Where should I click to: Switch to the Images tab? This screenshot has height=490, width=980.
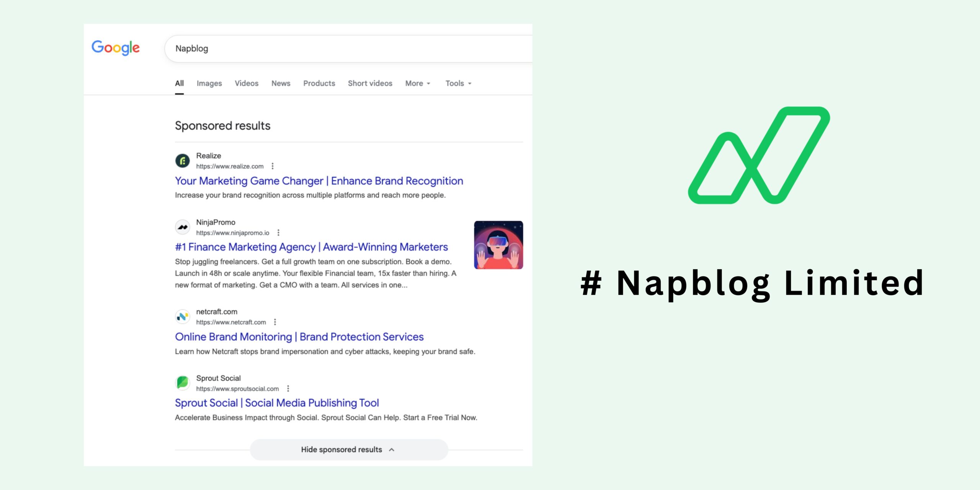(x=209, y=83)
